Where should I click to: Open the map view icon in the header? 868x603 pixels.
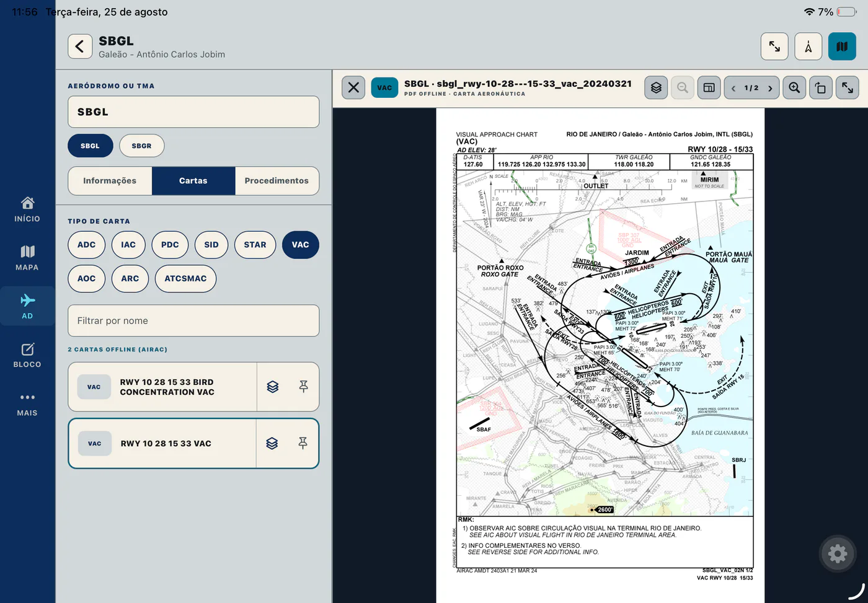coord(842,46)
